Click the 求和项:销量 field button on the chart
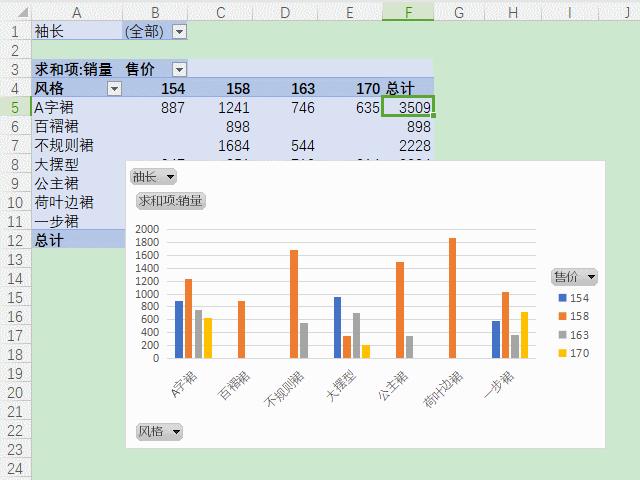The image size is (640, 480). [x=171, y=201]
